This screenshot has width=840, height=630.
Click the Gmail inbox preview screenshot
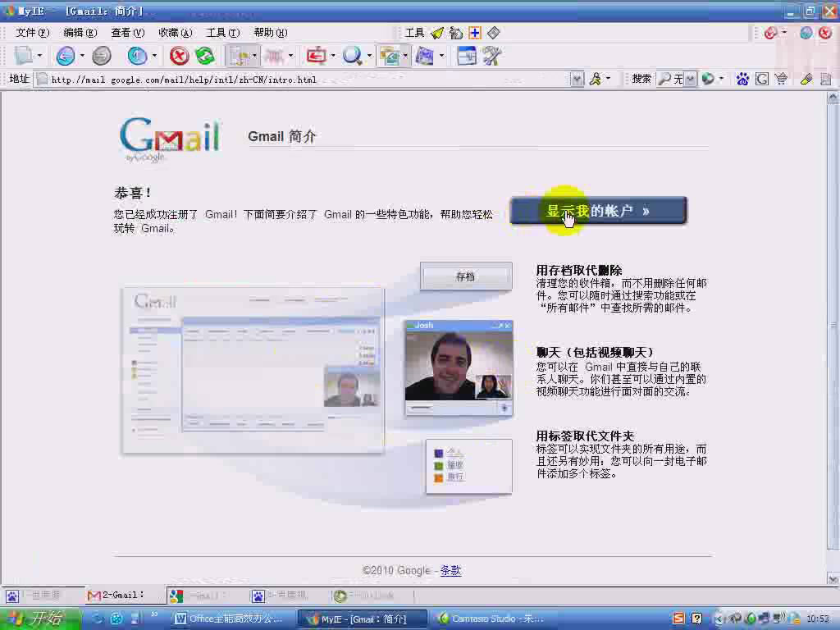click(253, 370)
